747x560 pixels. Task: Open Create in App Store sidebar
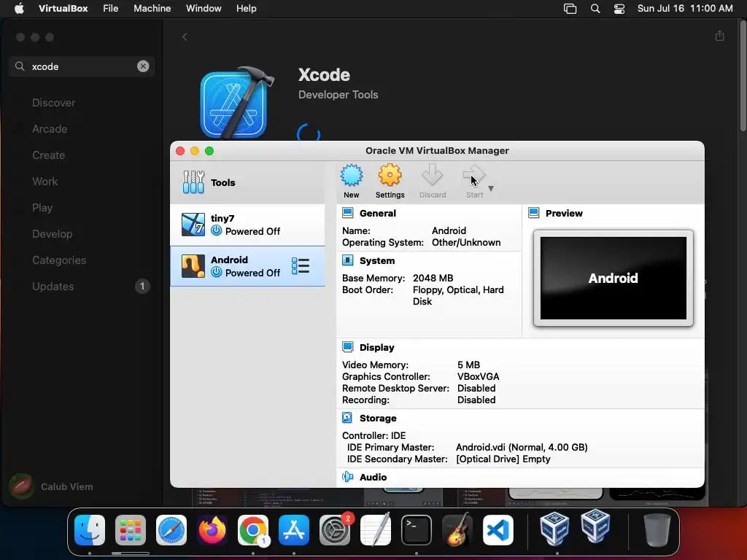click(49, 155)
